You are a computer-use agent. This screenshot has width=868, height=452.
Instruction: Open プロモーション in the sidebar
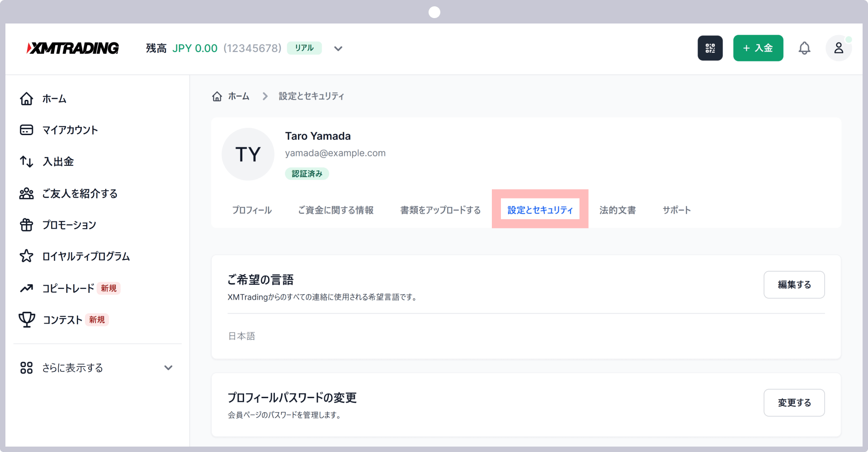[69, 225]
